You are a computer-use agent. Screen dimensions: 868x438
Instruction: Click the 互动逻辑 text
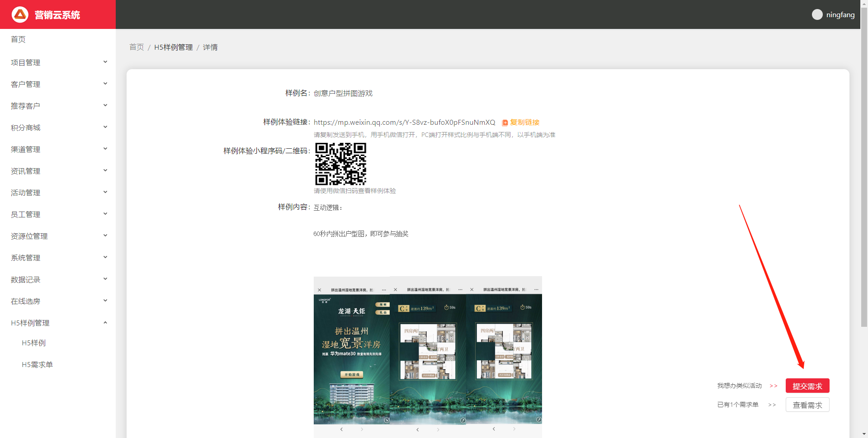click(x=328, y=207)
